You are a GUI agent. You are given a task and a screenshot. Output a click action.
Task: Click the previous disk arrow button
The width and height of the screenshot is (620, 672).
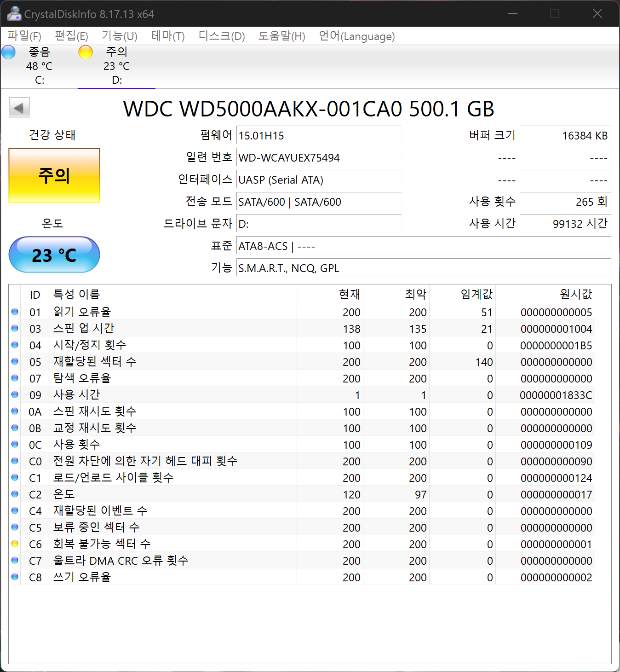(x=19, y=108)
